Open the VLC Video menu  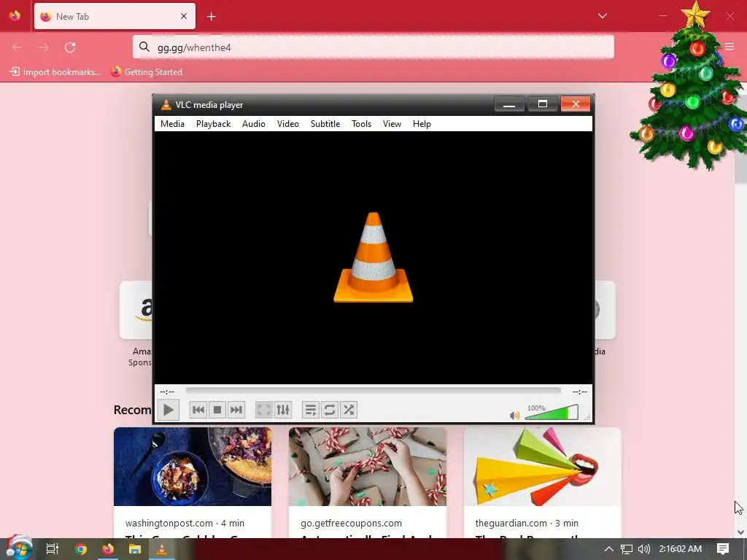coord(287,124)
